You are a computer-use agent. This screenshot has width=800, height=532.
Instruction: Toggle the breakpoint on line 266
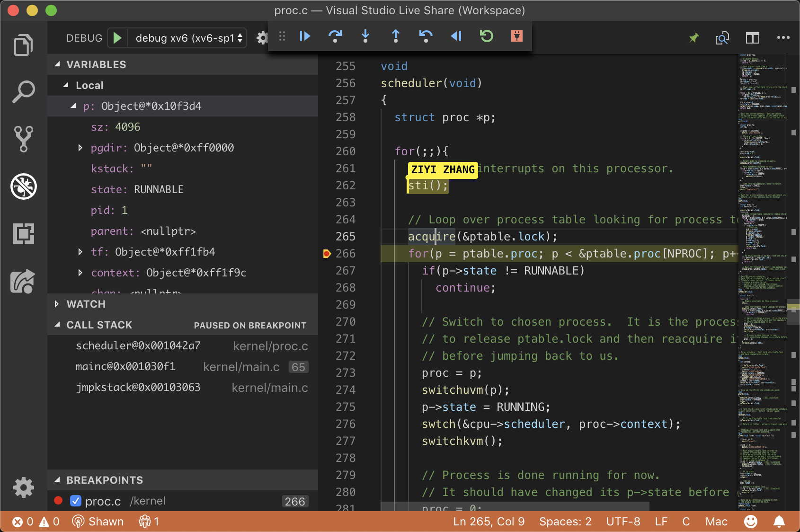[327, 254]
